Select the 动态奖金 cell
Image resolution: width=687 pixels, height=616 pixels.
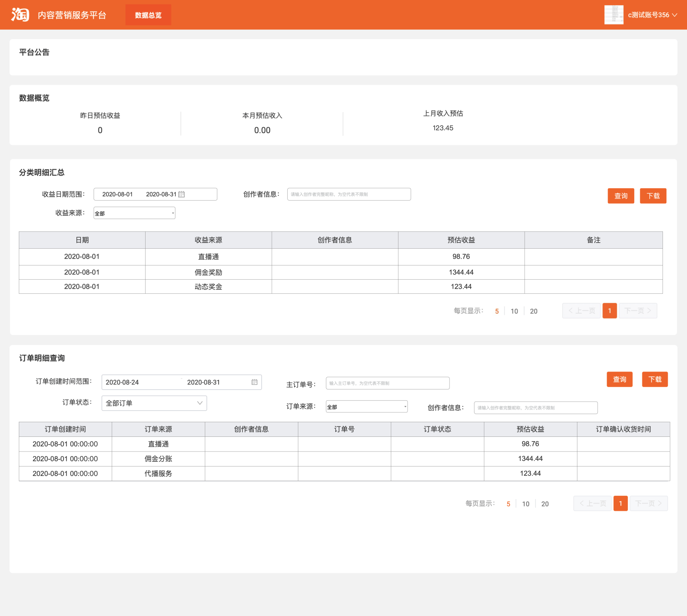(x=208, y=287)
